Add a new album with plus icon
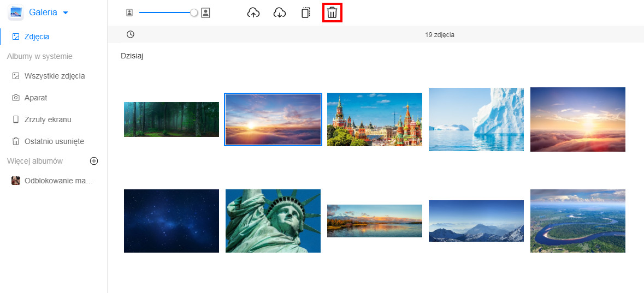Screen dimensions: 644x293 coord(94,161)
